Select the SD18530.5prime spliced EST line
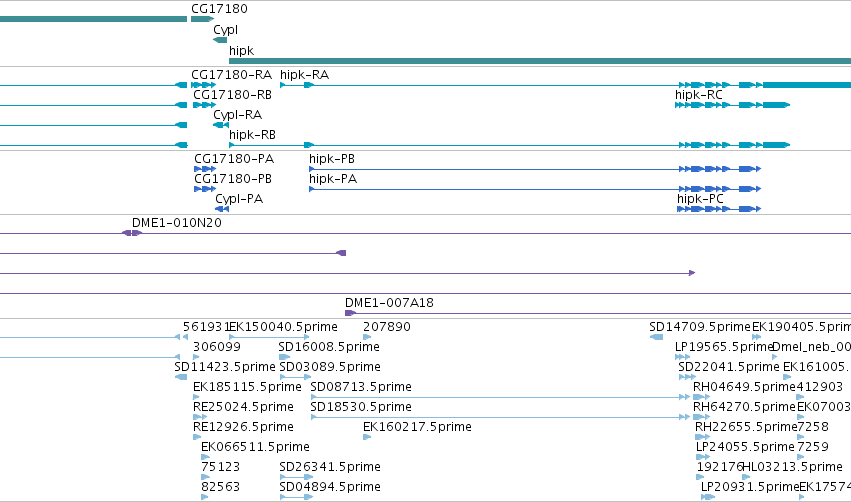The image size is (851, 502). click(500, 417)
